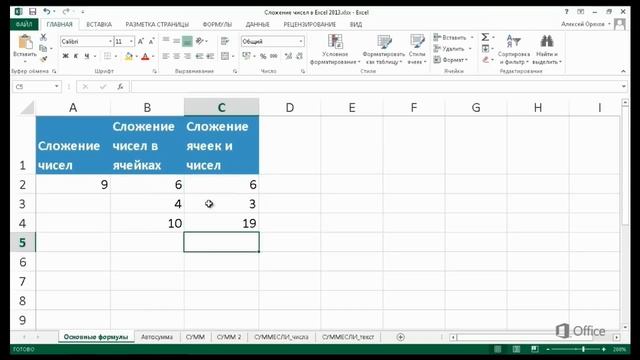This screenshot has width=640, height=360.
Task: Open the Общий number format dropdown
Action: click(301, 41)
